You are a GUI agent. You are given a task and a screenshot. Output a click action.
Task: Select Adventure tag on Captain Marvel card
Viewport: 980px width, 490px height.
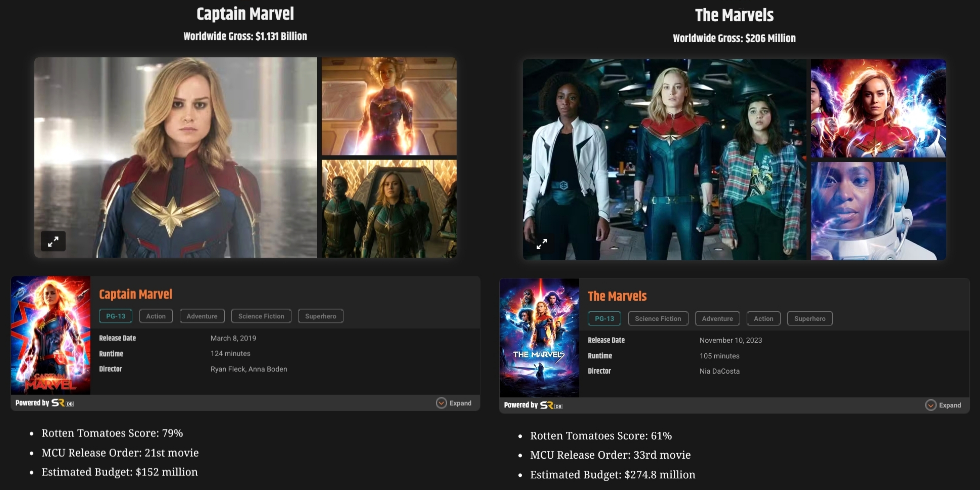click(x=202, y=316)
